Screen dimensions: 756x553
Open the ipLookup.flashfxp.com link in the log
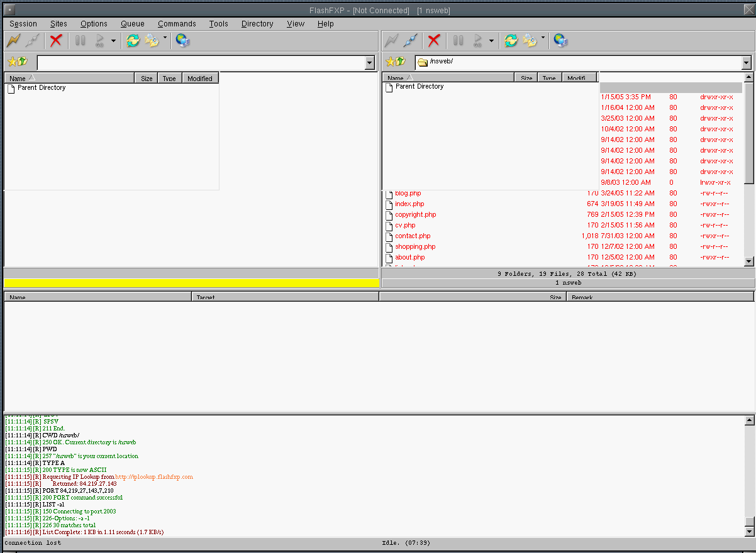point(154,477)
